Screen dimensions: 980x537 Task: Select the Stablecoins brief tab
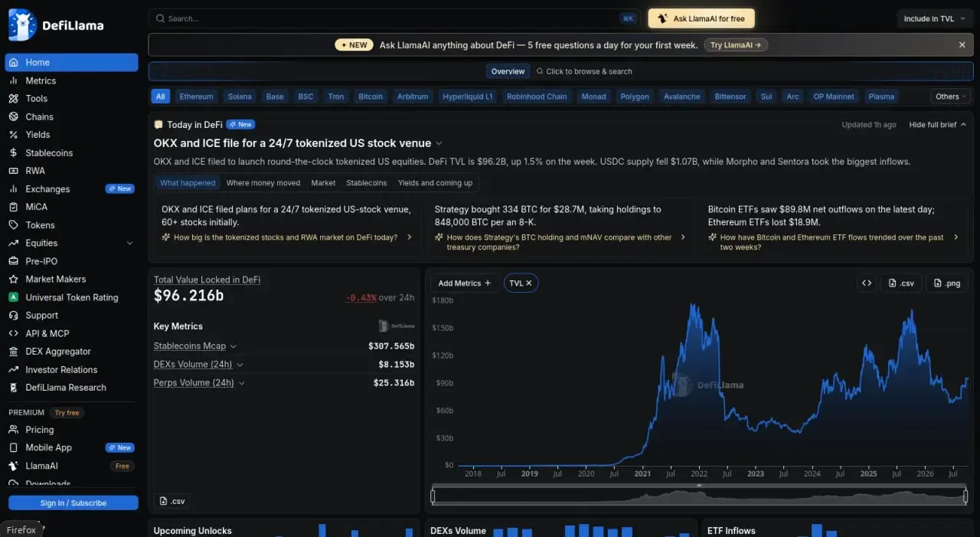click(x=367, y=183)
